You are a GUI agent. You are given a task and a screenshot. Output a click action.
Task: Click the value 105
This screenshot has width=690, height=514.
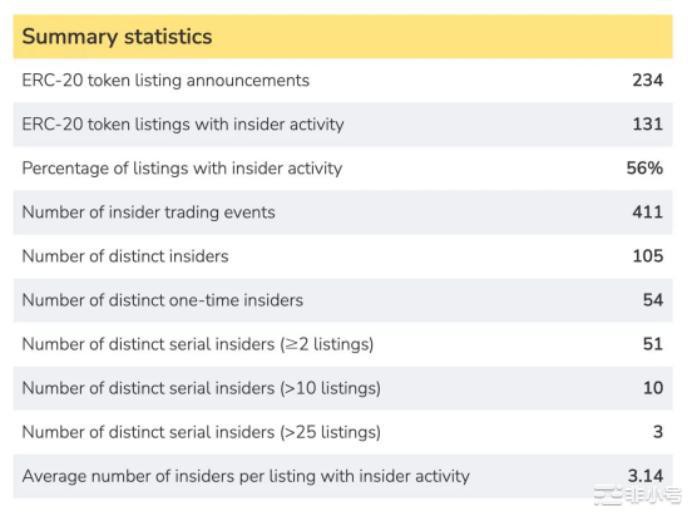click(647, 256)
